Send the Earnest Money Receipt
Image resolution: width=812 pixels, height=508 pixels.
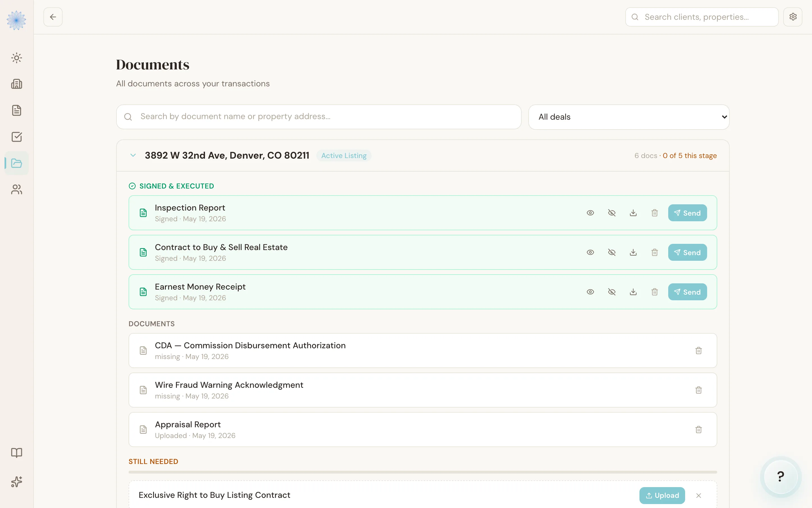pyautogui.click(x=687, y=292)
